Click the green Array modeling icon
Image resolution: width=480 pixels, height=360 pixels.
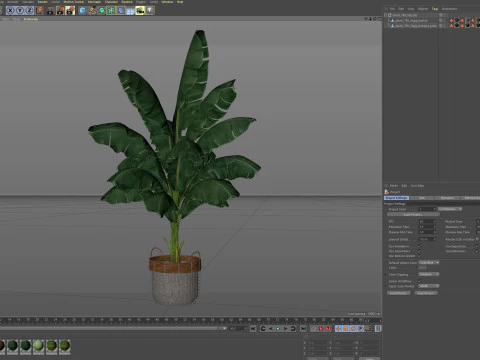(x=111, y=11)
